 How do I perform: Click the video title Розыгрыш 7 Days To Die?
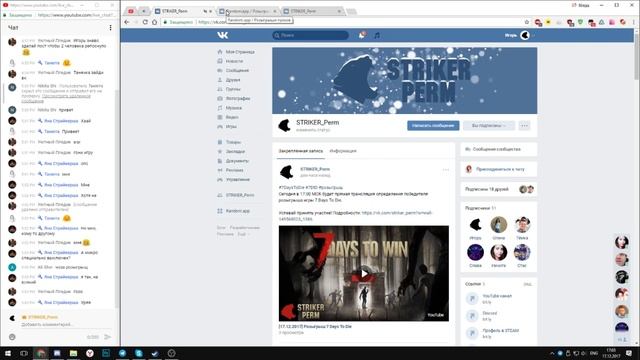point(315,327)
